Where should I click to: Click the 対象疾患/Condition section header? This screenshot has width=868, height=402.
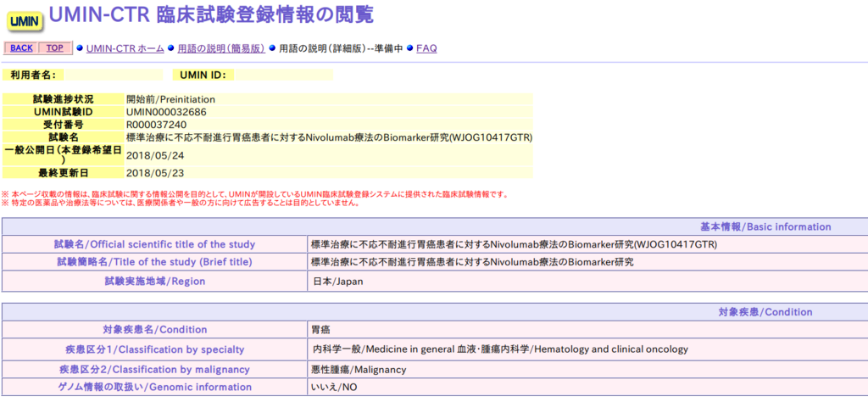[x=765, y=312]
